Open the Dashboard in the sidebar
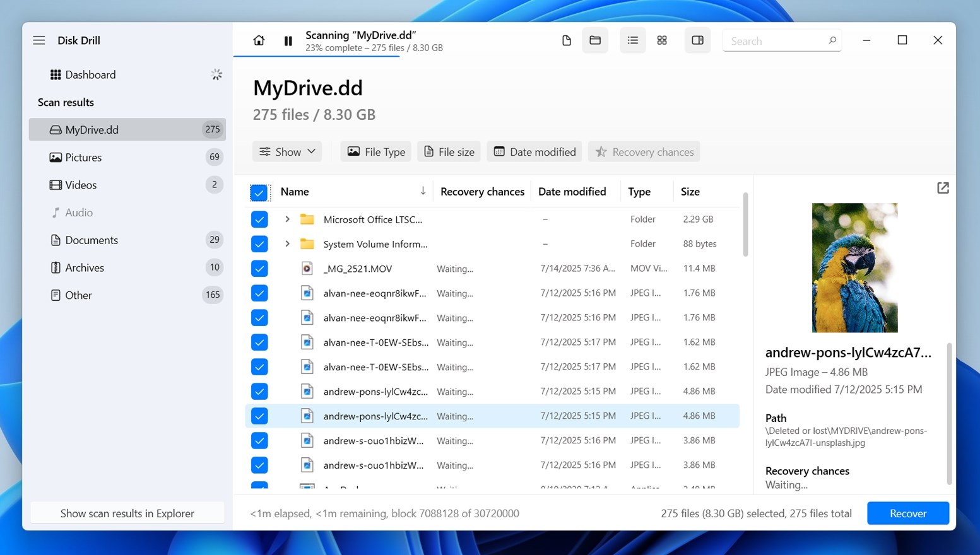980x555 pixels. 127,74
